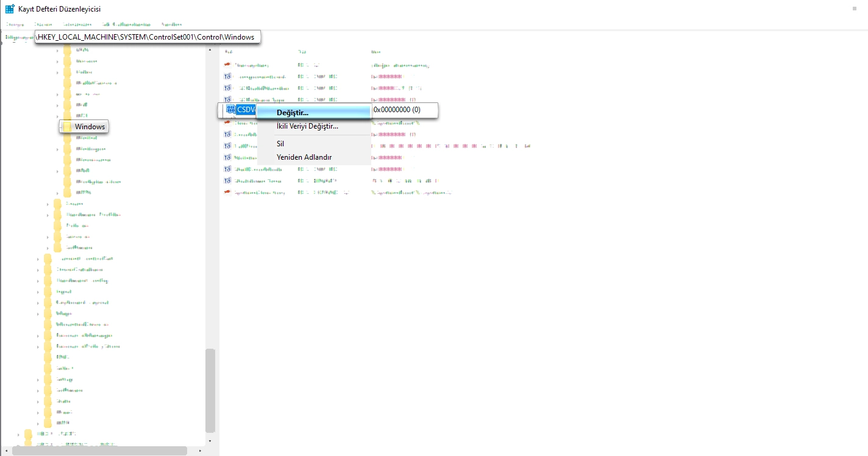868x456 pixels.
Task: Pick Sil to delete the value
Action: [280, 144]
